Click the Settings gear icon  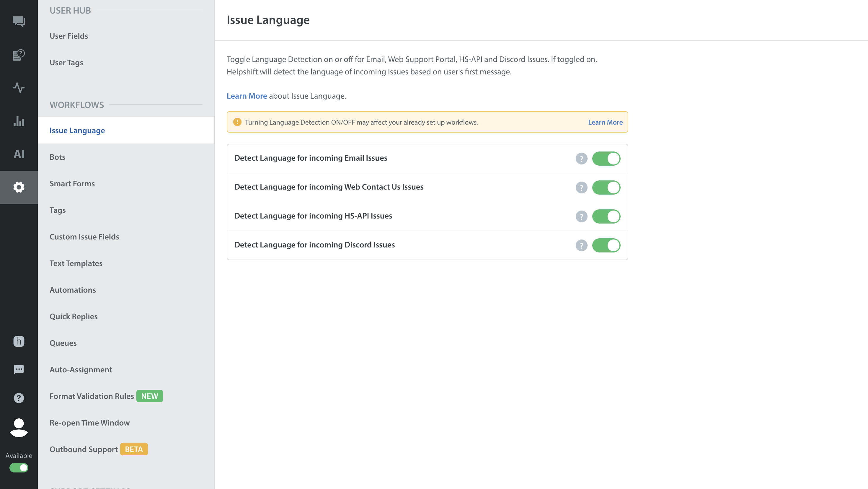point(19,187)
